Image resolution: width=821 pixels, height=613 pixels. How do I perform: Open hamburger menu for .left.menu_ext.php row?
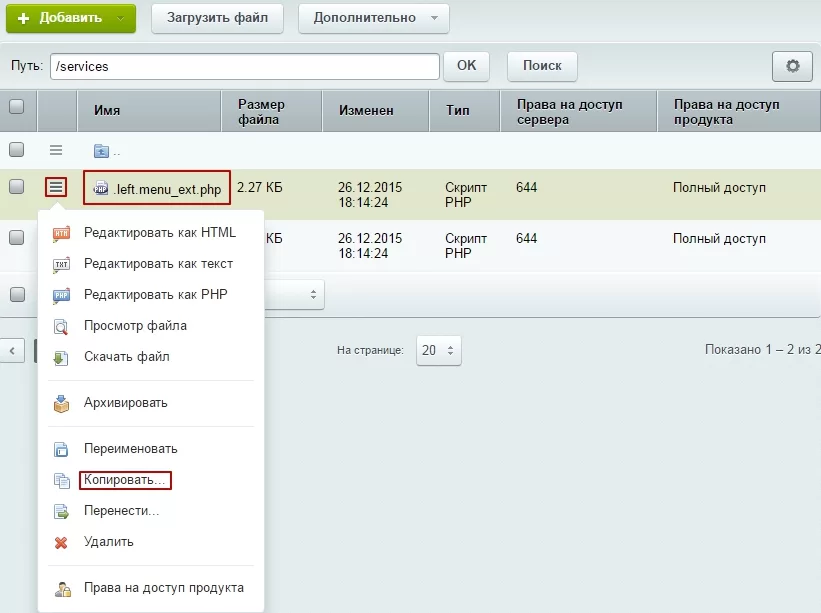[x=56, y=187]
